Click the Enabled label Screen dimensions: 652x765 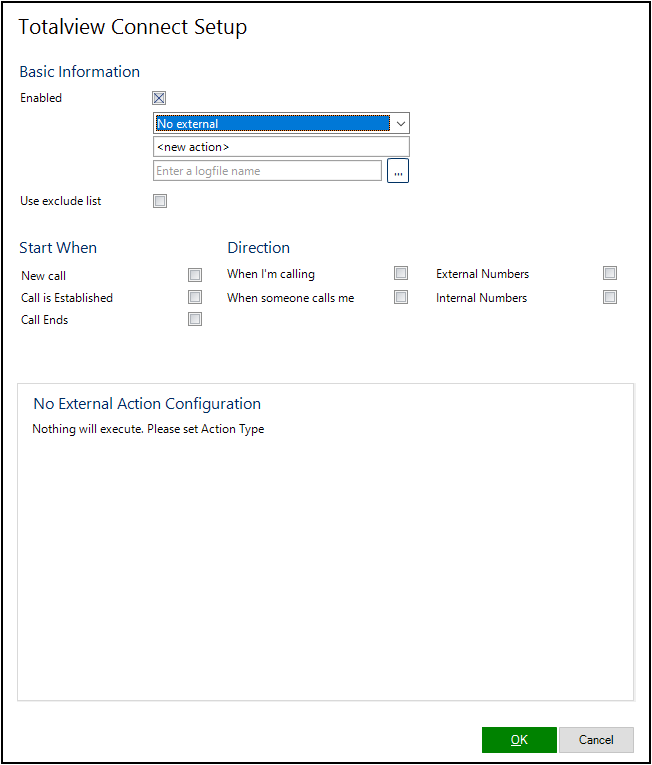[x=41, y=98]
